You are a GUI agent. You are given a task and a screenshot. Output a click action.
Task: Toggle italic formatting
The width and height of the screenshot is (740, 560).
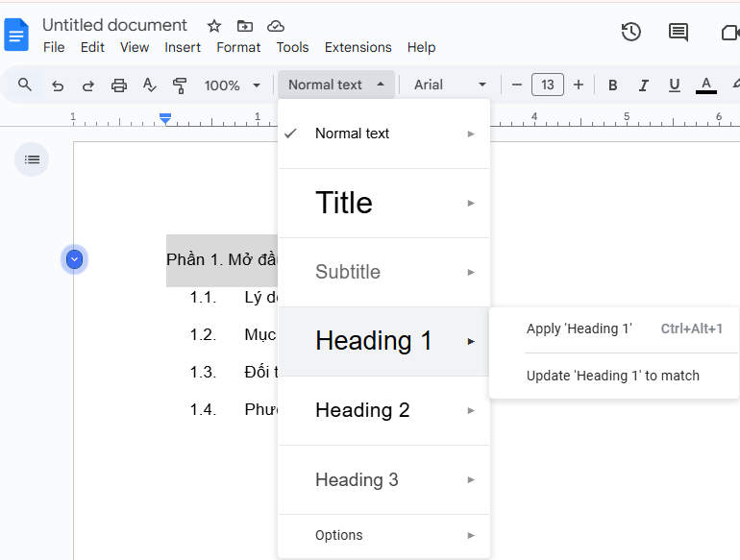pos(643,85)
